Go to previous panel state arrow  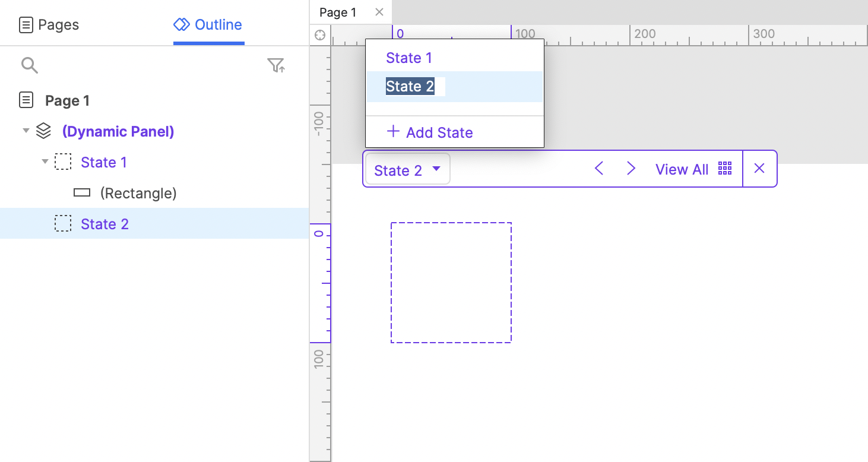coord(599,169)
